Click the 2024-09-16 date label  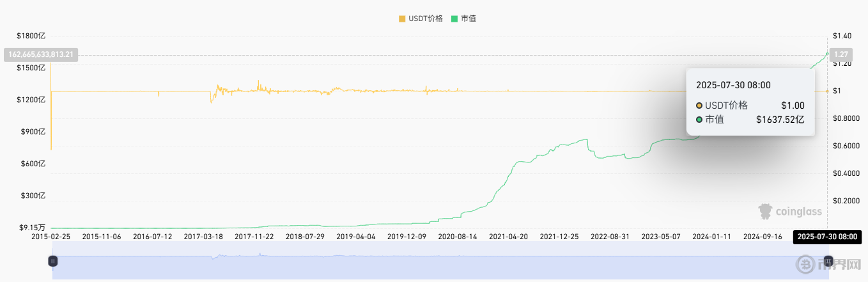pyautogui.click(x=763, y=237)
